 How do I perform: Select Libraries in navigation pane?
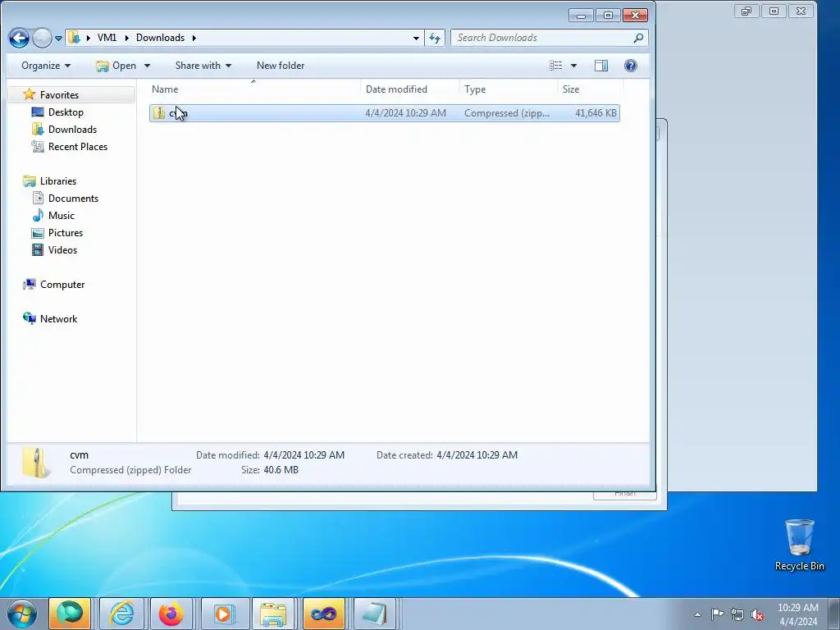click(58, 181)
